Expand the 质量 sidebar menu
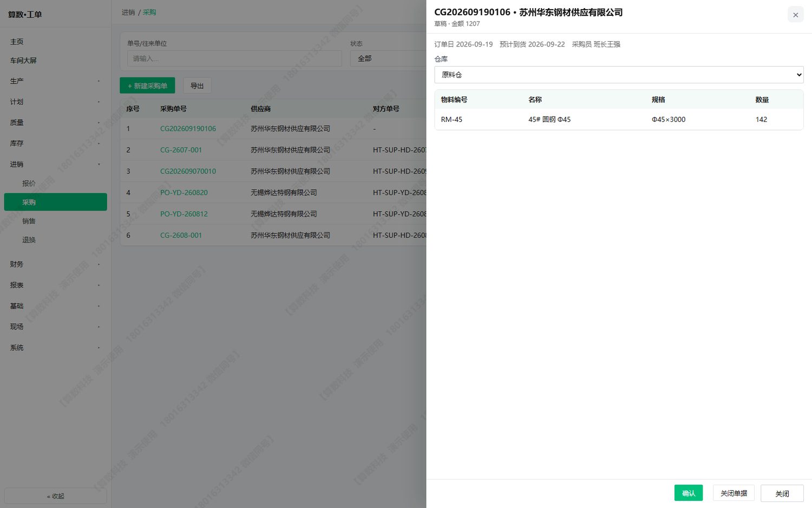 tap(55, 123)
